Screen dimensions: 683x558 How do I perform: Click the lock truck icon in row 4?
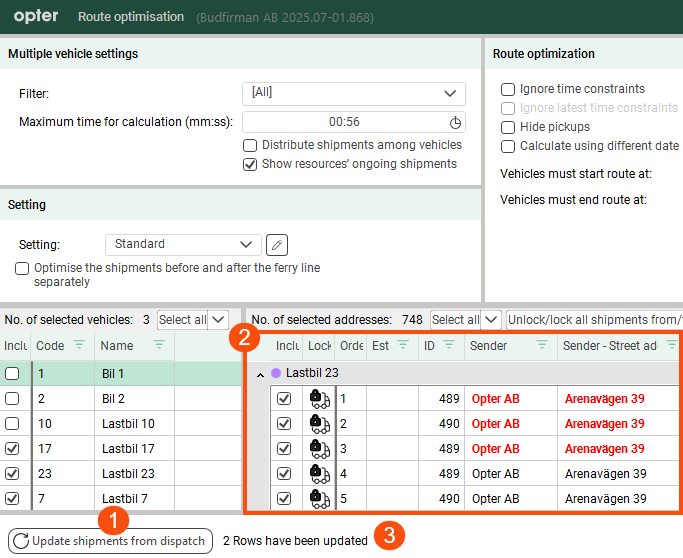(x=320, y=473)
